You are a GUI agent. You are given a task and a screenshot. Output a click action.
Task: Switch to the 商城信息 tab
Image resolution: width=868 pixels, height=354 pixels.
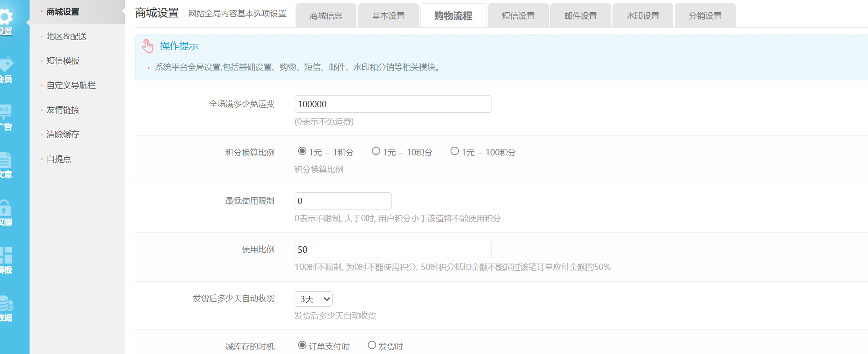coord(326,15)
